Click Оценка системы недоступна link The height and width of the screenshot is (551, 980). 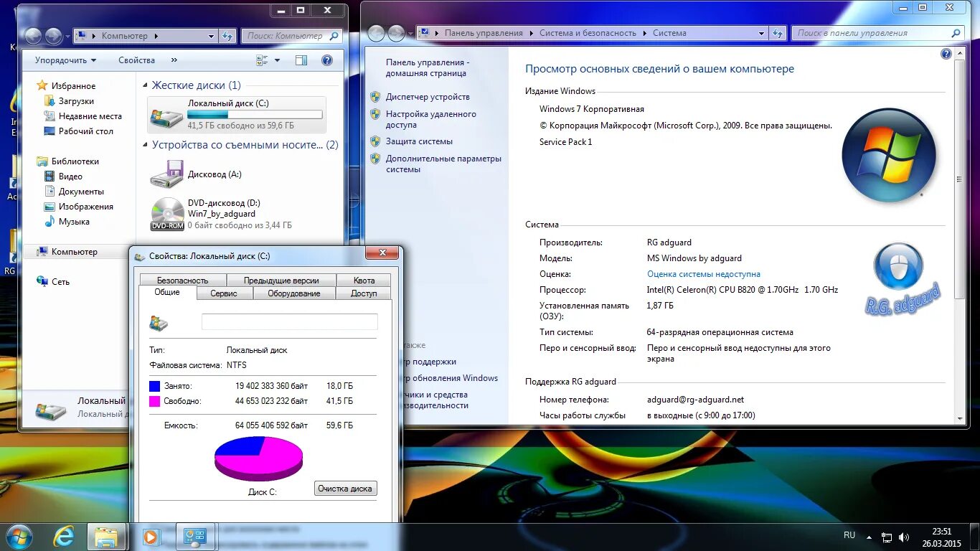(x=704, y=274)
